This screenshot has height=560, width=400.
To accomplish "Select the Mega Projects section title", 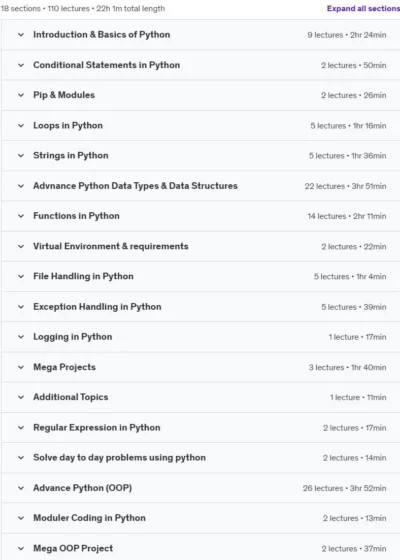I will (64, 367).
